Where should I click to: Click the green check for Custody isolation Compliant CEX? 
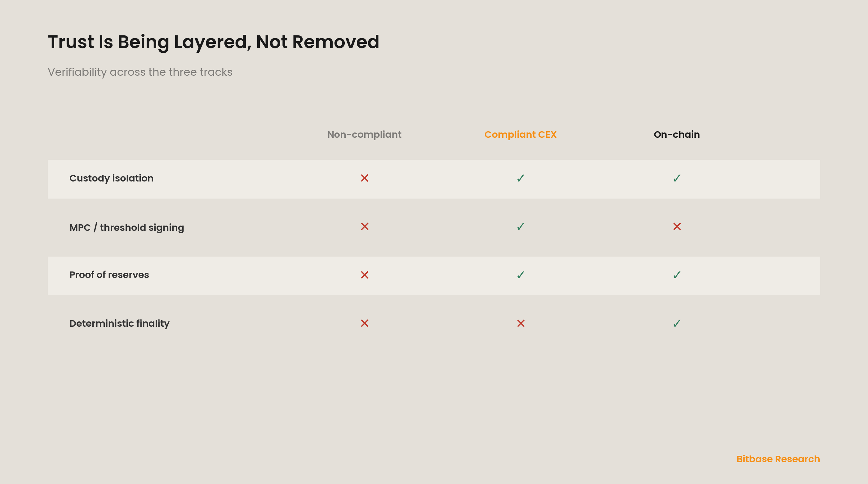pyautogui.click(x=520, y=178)
